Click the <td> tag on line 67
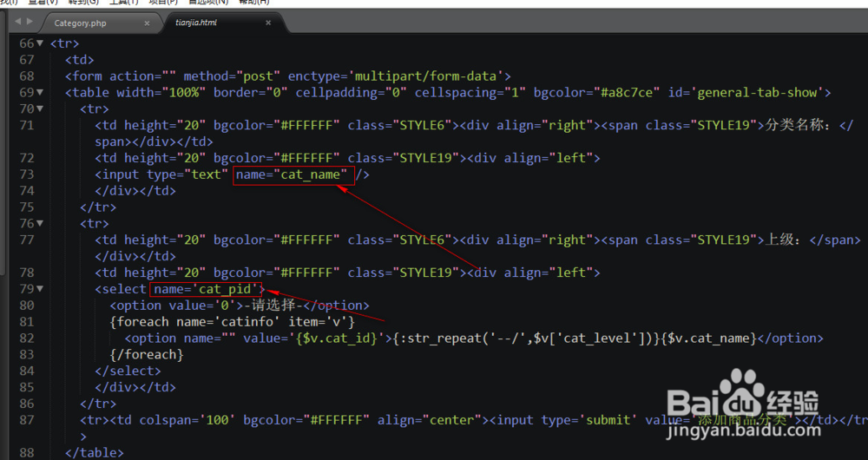The image size is (868, 460). [x=79, y=60]
